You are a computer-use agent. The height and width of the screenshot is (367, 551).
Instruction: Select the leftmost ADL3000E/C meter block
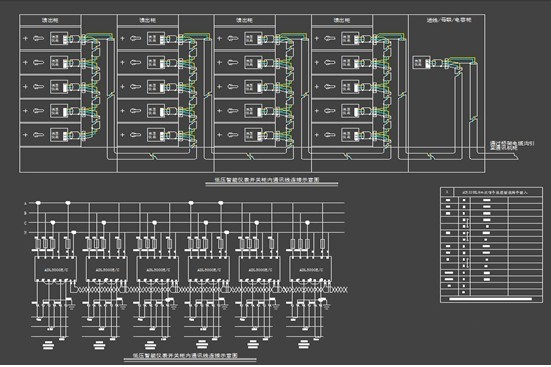(x=55, y=269)
